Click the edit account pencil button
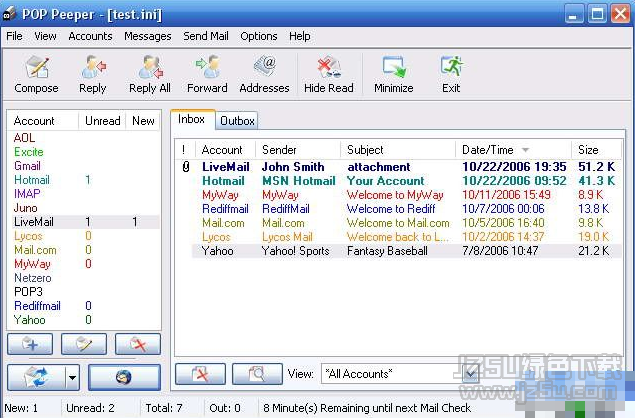This screenshot has height=418, width=635. click(84, 344)
